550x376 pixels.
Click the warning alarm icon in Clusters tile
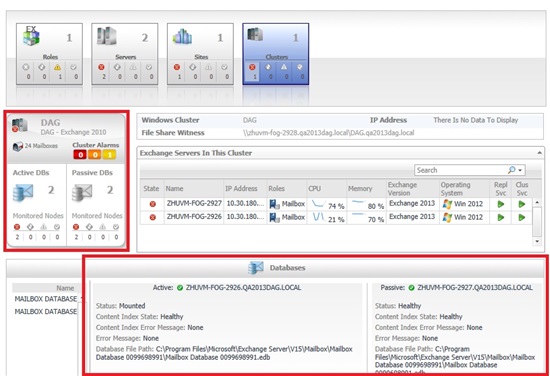(x=284, y=67)
